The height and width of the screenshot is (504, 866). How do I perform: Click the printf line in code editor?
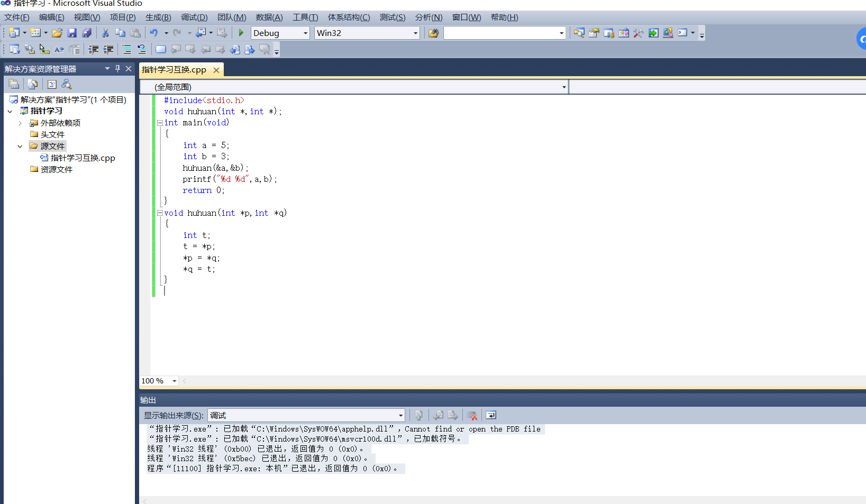coord(230,179)
